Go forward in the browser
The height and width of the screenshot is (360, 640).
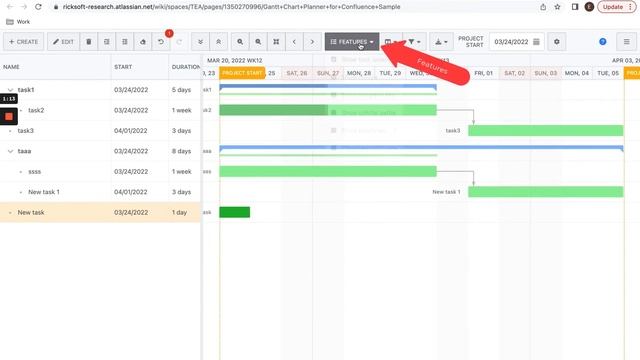24,7
